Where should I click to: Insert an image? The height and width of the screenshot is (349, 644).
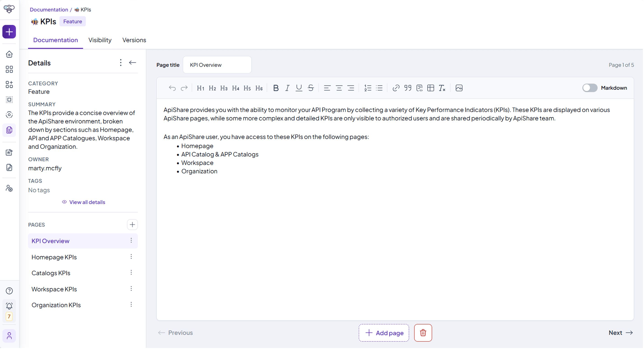pos(459,88)
